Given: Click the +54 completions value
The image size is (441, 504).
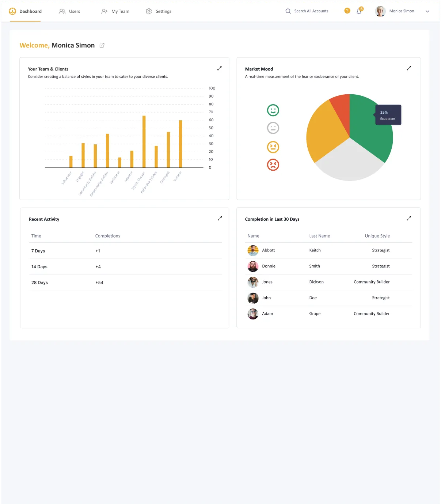Looking at the screenshot, I should coord(99,283).
